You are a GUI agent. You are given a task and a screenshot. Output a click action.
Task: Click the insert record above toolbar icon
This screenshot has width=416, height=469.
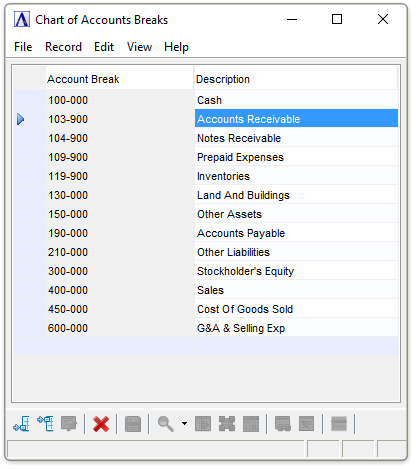[45, 424]
